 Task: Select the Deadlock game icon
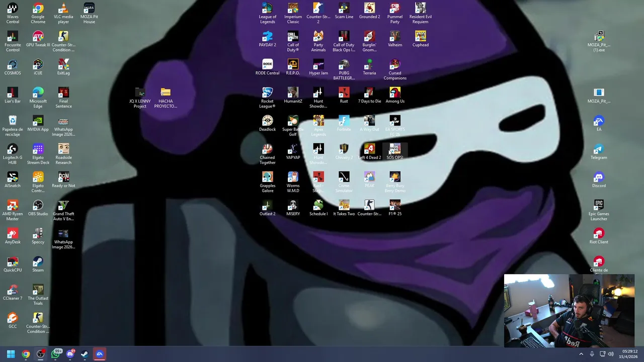[x=267, y=123]
